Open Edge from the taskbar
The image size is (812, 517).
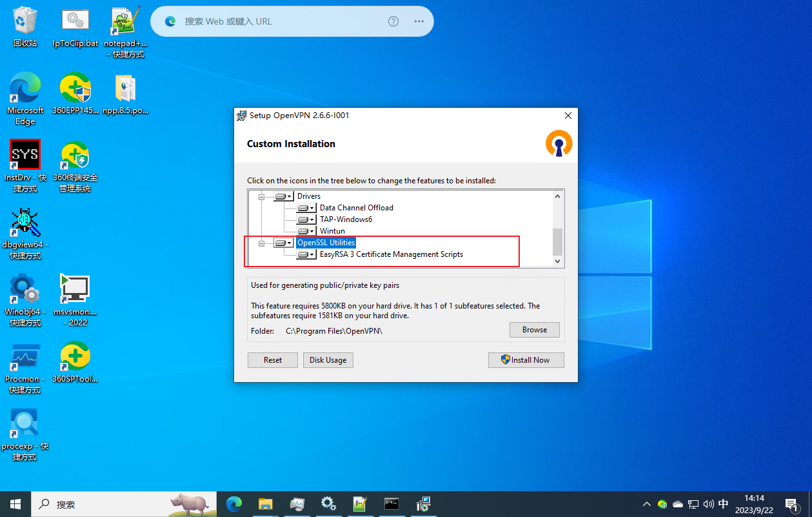point(233,504)
